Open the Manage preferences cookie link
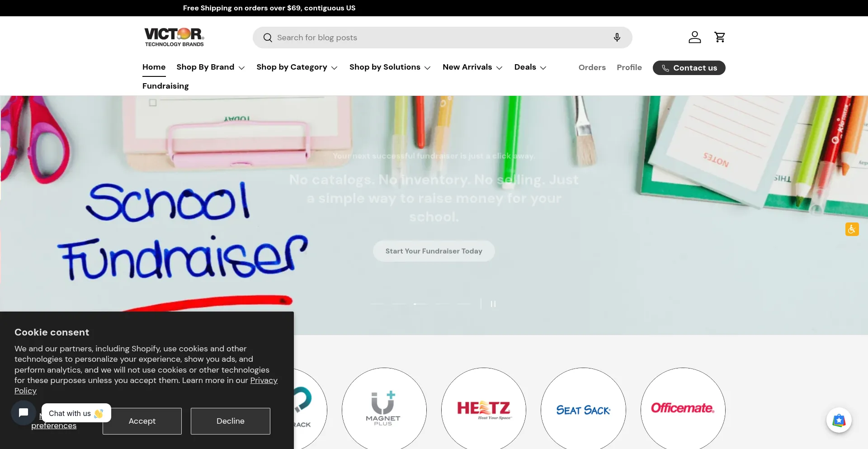This screenshot has width=868, height=449. [54, 425]
